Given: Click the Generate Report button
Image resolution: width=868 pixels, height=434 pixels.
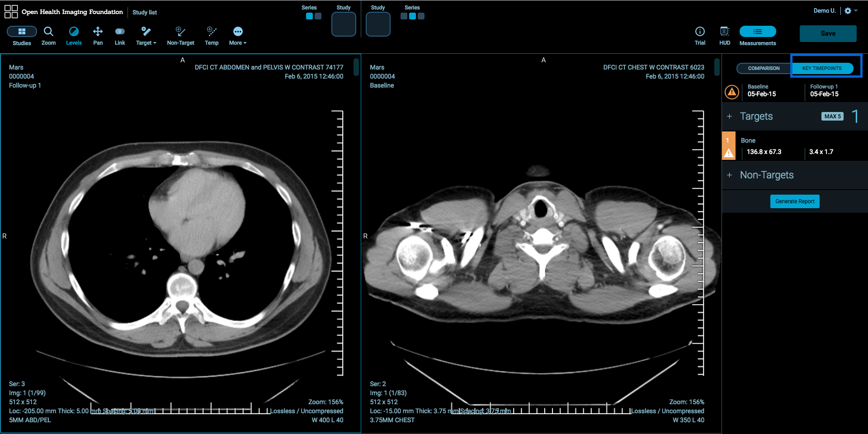Looking at the screenshot, I should (x=795, y=201).
